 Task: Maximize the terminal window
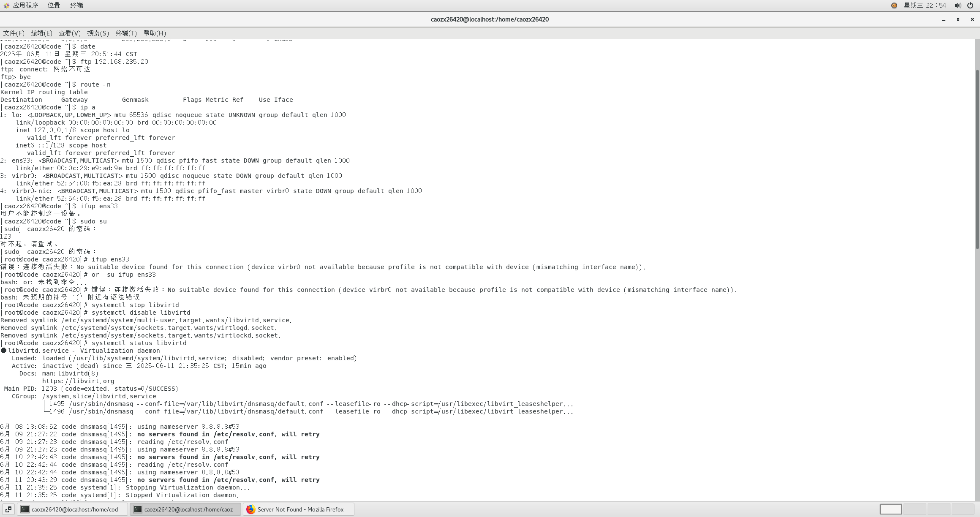958,19
